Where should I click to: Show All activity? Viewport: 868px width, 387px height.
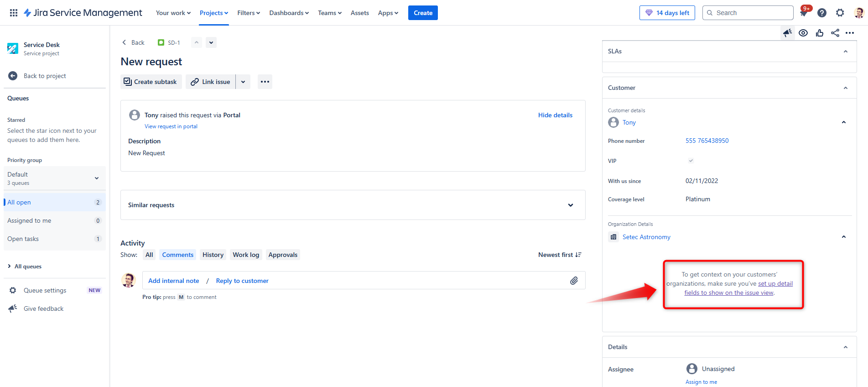(x=149, y=255)
